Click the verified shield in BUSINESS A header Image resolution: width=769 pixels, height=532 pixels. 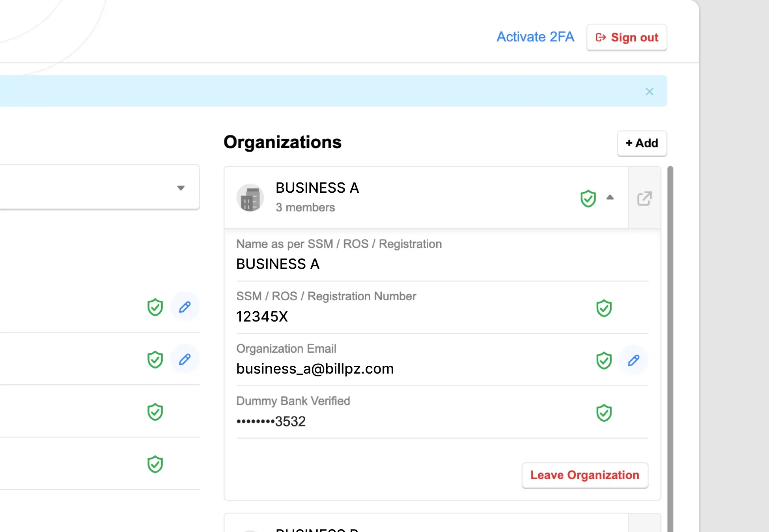[588, 198]
